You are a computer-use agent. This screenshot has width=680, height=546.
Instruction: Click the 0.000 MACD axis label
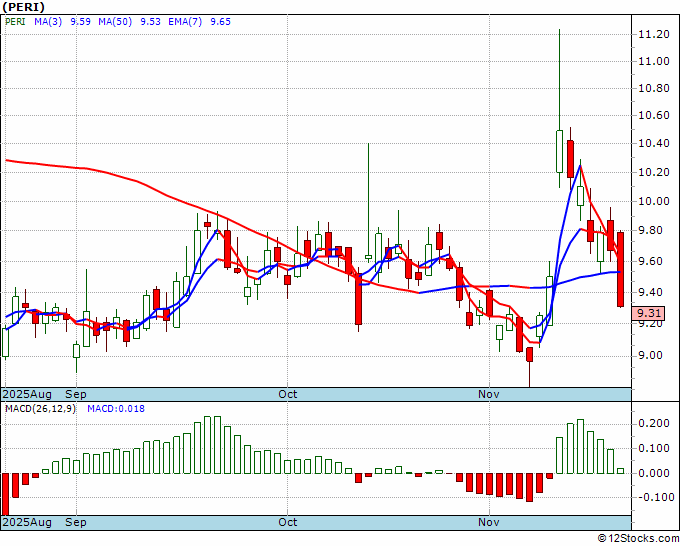(654, 473)
